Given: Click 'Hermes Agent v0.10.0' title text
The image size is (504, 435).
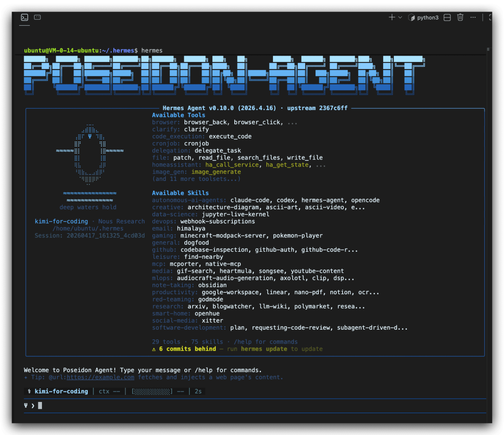Looking at the screenshot, I should pos(198,108).
